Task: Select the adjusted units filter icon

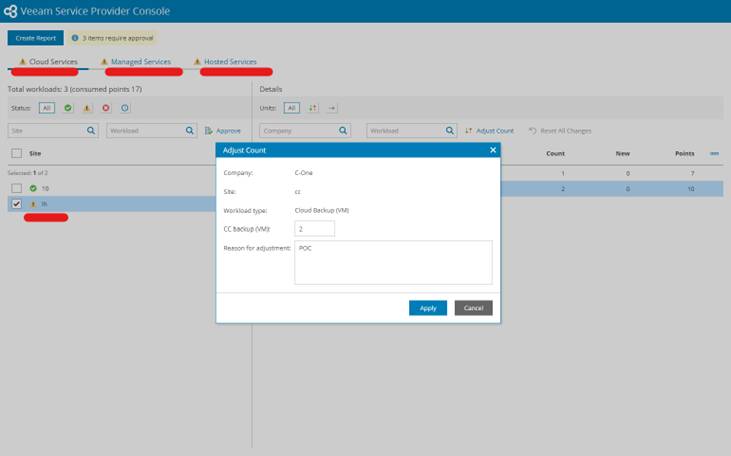Action: click(313, 108)
